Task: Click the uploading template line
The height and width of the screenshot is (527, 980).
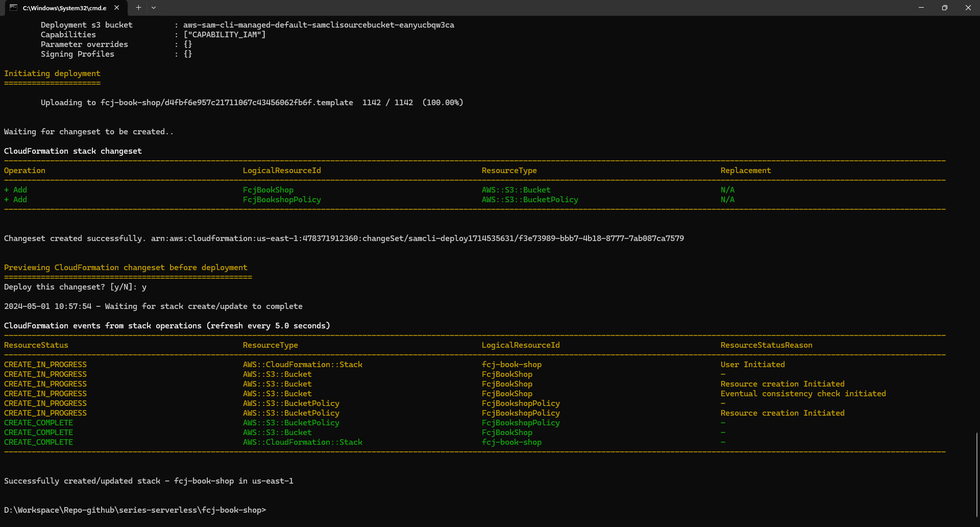Action: [252, 103]
